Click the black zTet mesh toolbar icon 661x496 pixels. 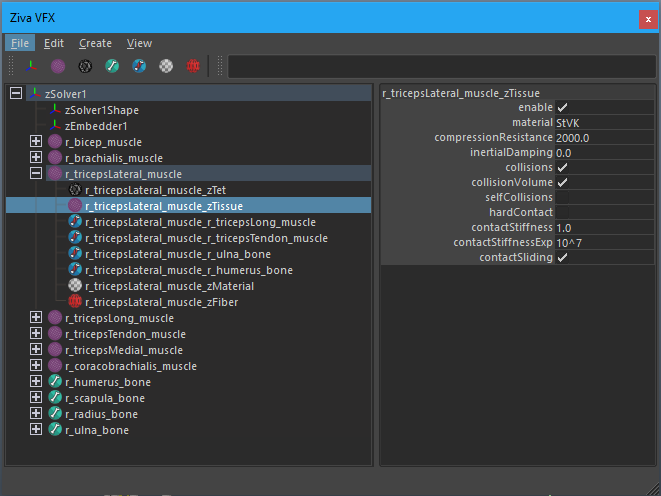[x=85, y=66]
